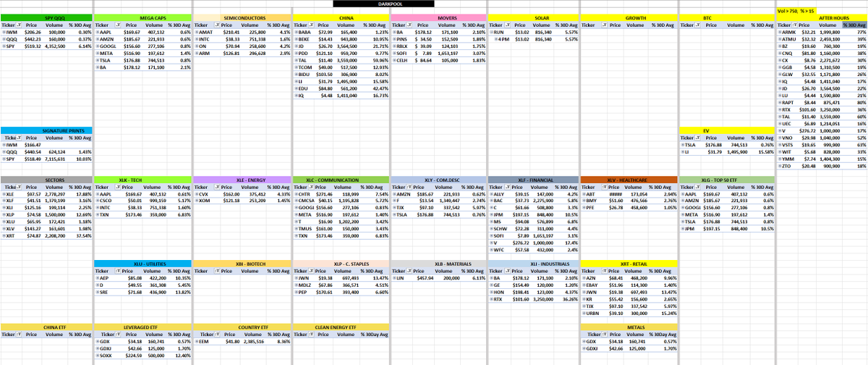Select the 7,115,631 volume cell in SIGNATURE PRINTS
The image size is (868, 365).
(55, 159)
